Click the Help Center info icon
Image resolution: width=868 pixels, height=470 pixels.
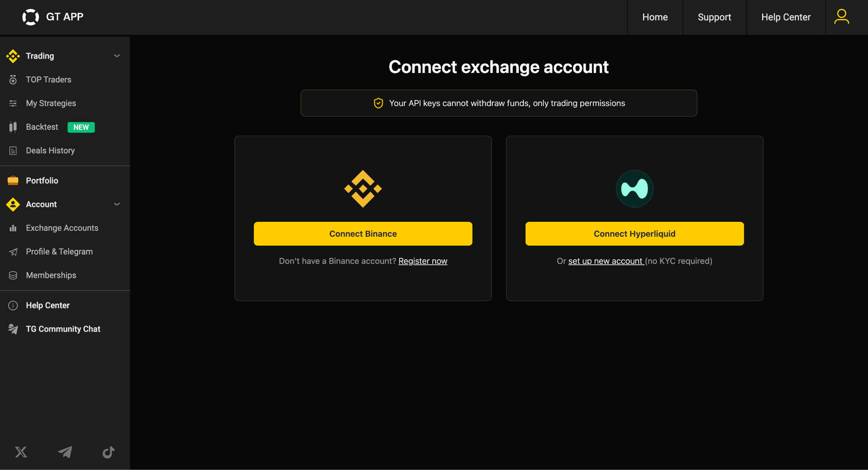[x=13, y=305]
